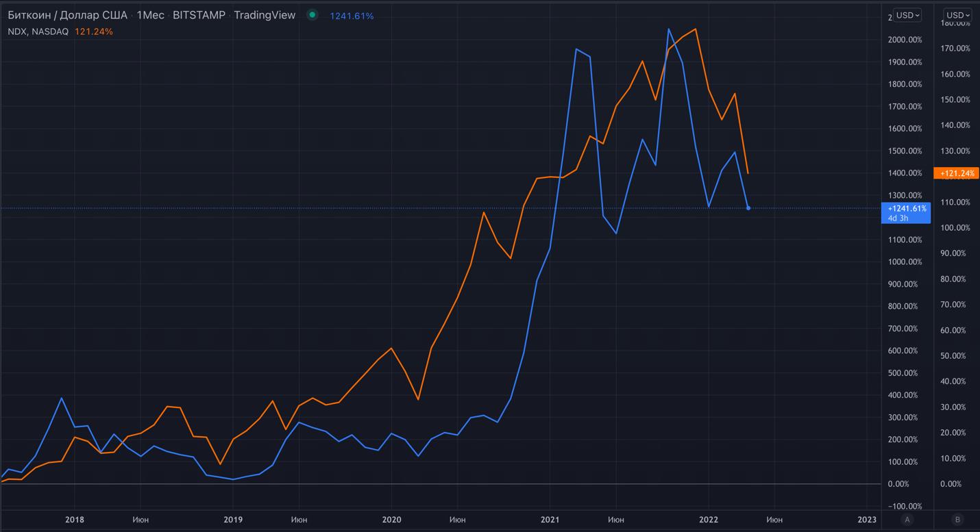Click the blue 1241.61% value in the header

(352, 16)
